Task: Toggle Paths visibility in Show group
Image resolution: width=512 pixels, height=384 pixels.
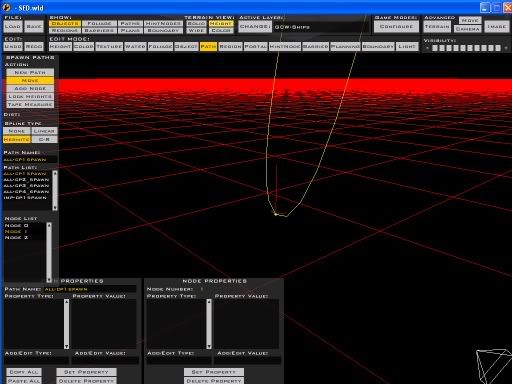Action: (130, 23)
